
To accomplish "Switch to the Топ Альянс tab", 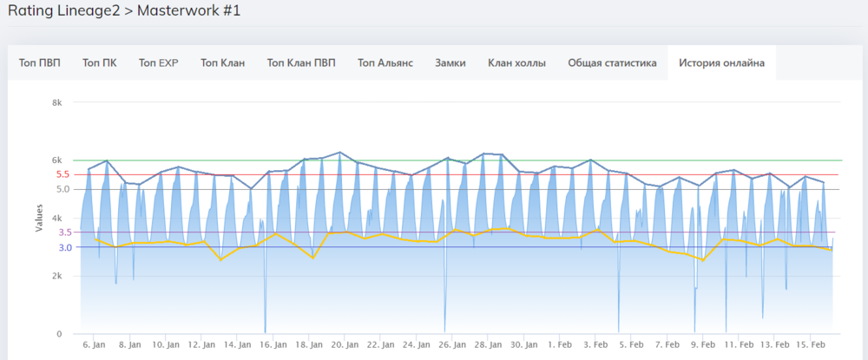I will pyautogui.click(x=385, y=62).
